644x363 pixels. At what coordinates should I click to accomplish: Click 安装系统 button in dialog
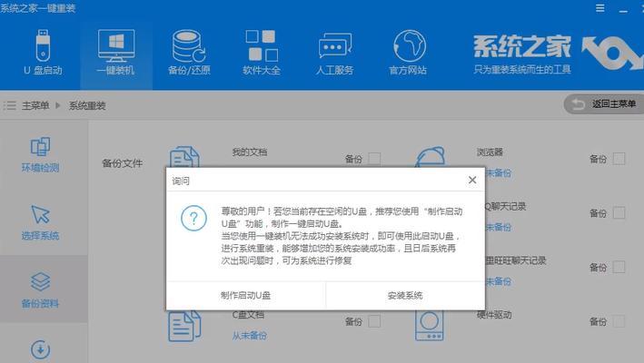405,295
